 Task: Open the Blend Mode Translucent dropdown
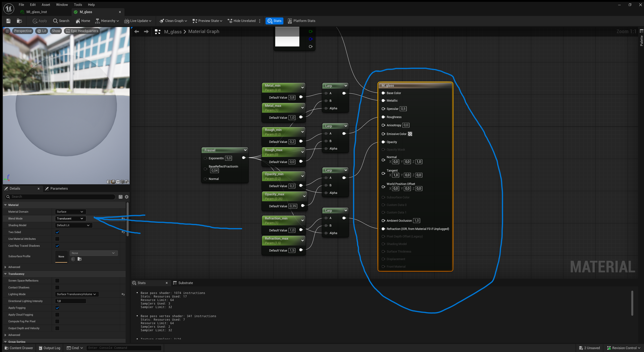pos(70,219)
